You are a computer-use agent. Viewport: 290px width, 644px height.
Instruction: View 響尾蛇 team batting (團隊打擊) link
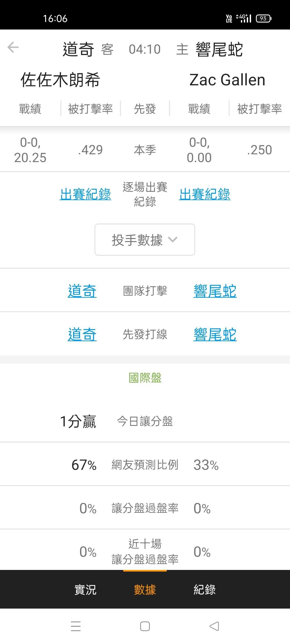(x=215, y=291)
